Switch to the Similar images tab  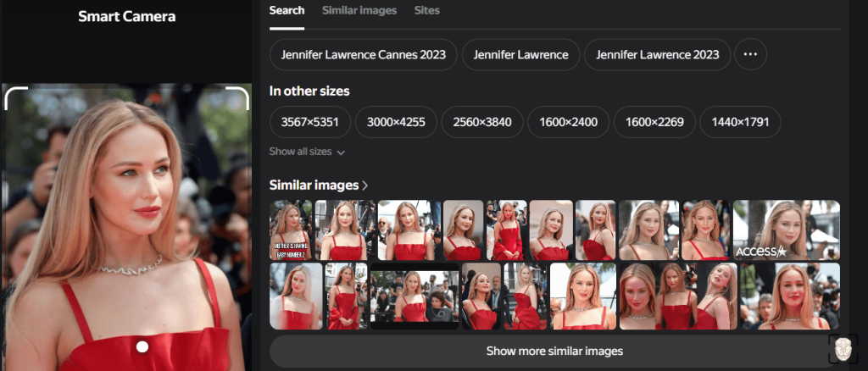[x=359, y=10]
